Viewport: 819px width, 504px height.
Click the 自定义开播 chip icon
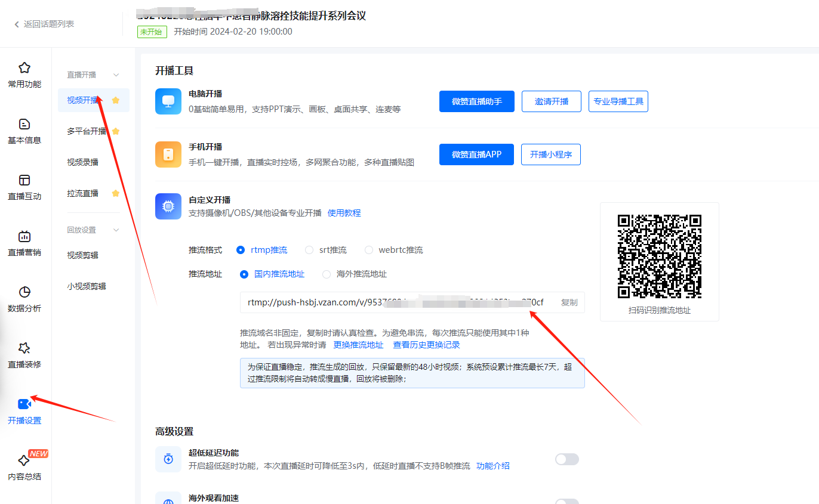click(x=168, y=206)
